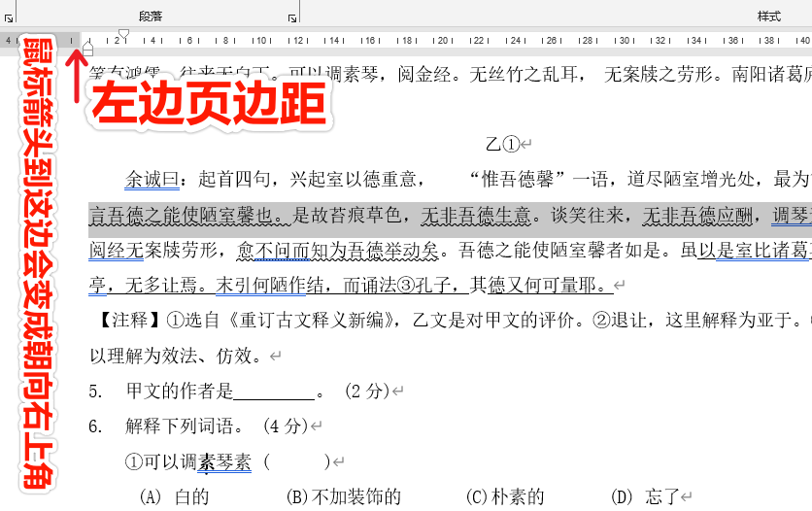Screen dimensions: 812x511
Task: Select option (B)不加装饰的
Action: tap(343, 496)
